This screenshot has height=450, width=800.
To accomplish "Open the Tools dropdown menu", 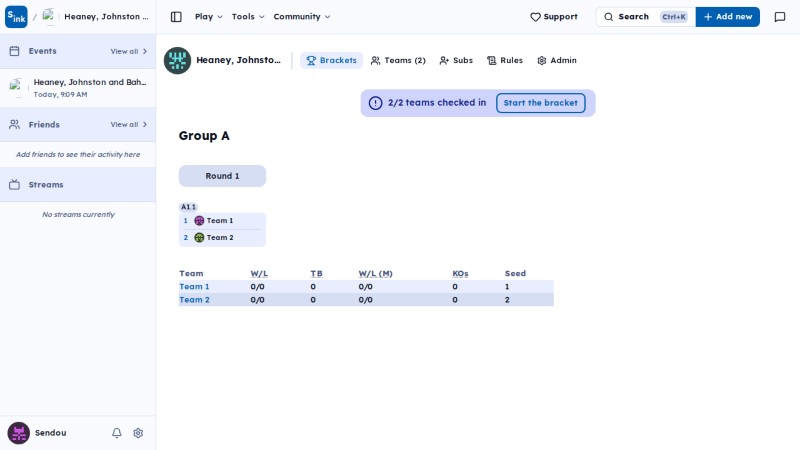I will (248, 17).
